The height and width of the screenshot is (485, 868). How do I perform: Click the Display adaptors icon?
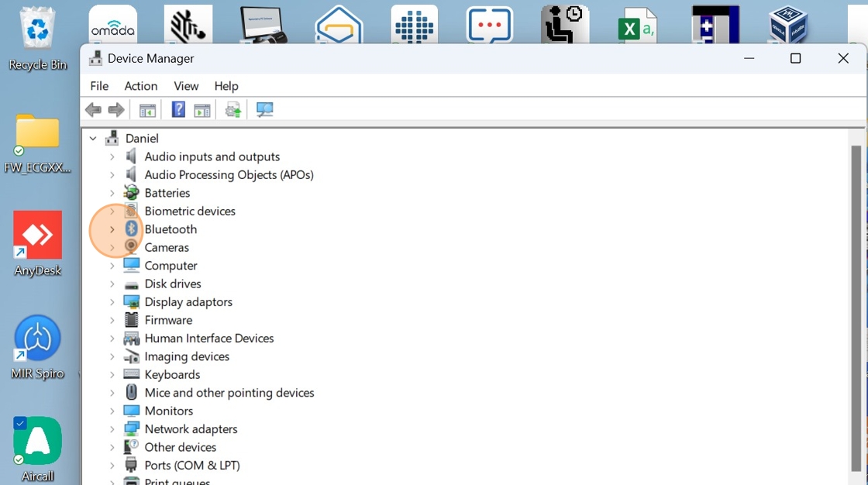click(x=131, y=301)
